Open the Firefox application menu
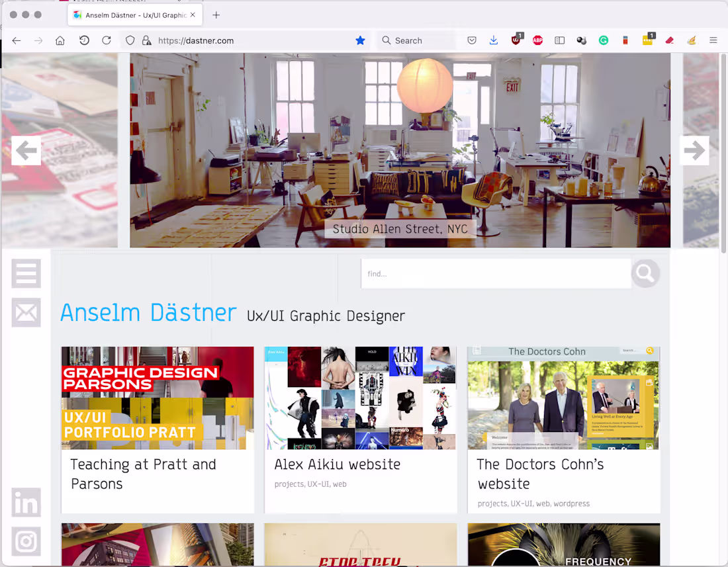Viewport: 728px width, 567px height. pos(713,40)
